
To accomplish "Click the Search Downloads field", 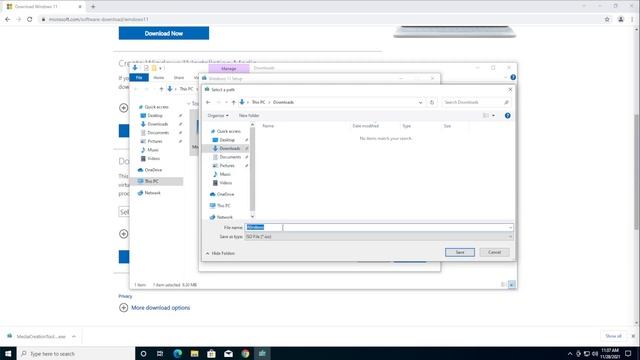I will coord(476,102).
